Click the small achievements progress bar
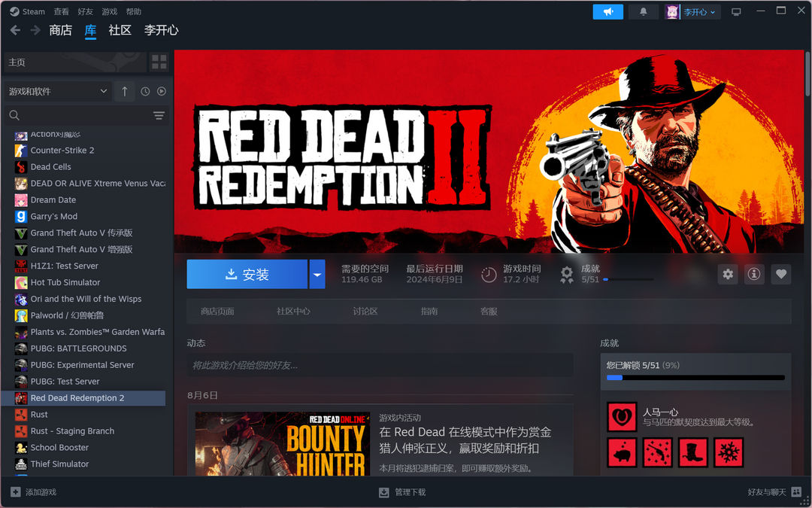This screenshot has height=508, width=812. click(x=628, y=280)
